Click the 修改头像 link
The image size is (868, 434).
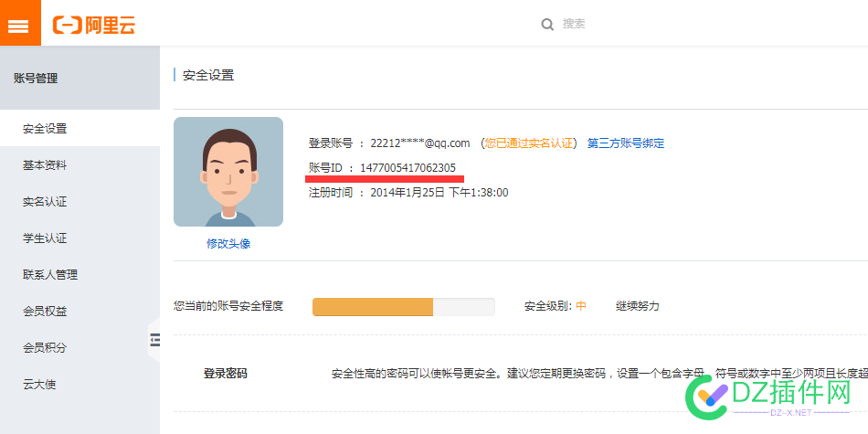228,244
